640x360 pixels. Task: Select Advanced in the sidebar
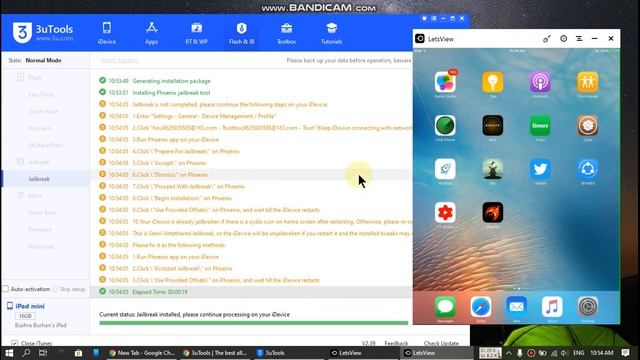pos(41,246)
